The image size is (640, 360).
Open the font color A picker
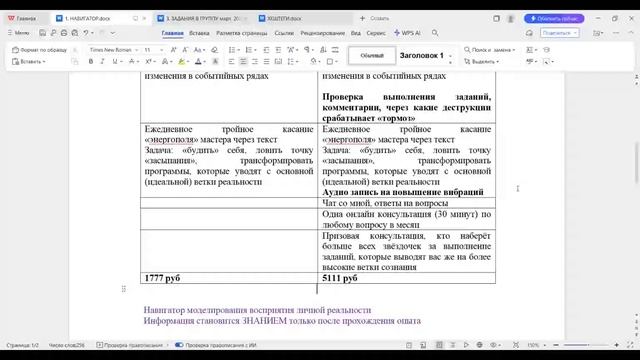coord(204,62)
